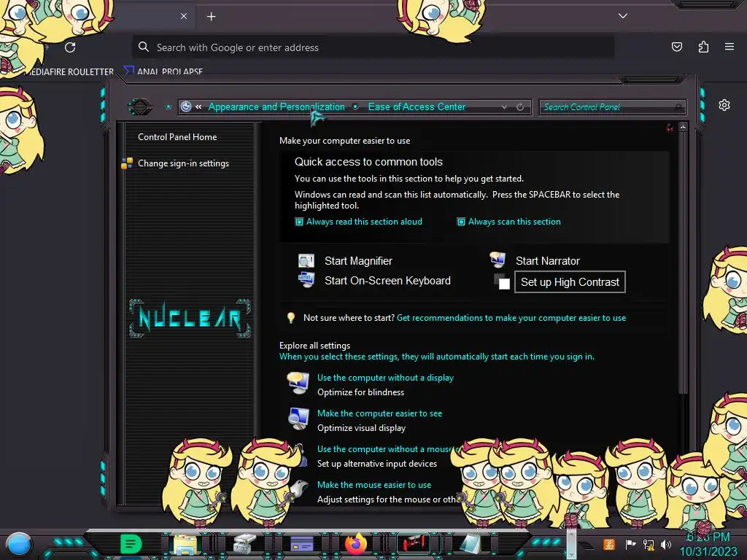Click the new tab settings gear icon

coord(724,105)
